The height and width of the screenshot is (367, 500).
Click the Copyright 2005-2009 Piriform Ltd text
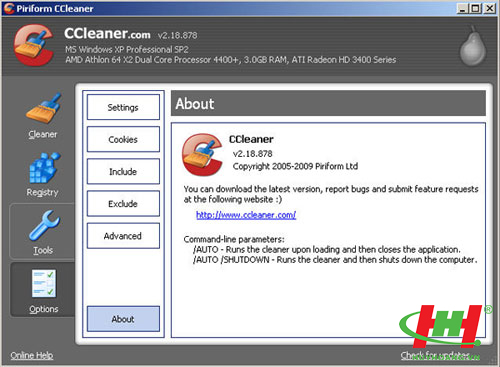pyautogui.click(x=295, y=166)
